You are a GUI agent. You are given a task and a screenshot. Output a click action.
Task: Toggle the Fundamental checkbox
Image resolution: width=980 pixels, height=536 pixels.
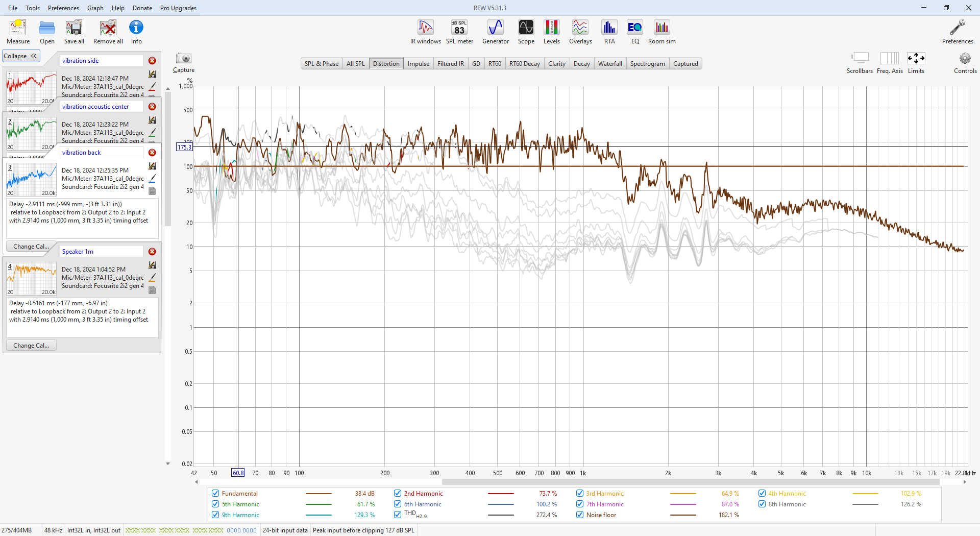[x=215, y=494]
